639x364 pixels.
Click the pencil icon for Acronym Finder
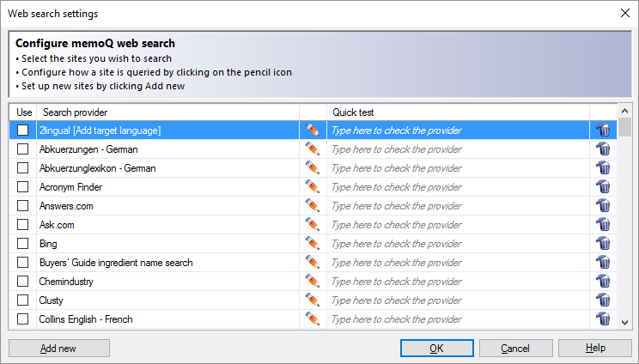tap(313, 187)
